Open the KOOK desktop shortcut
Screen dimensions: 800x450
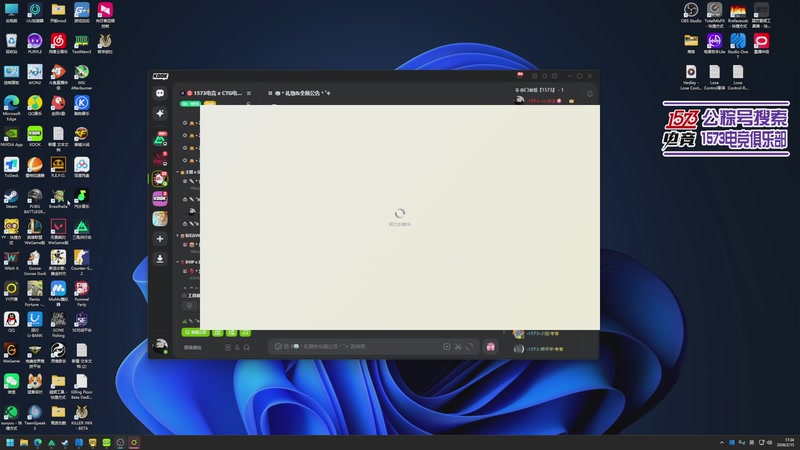[x=35, y=137]
